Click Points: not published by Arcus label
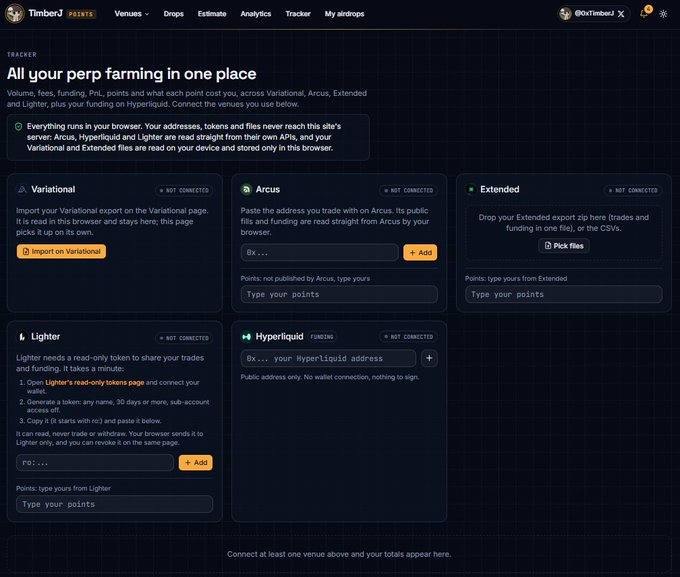The height and width of the screenshot is (577, 680). pos(305,279)
